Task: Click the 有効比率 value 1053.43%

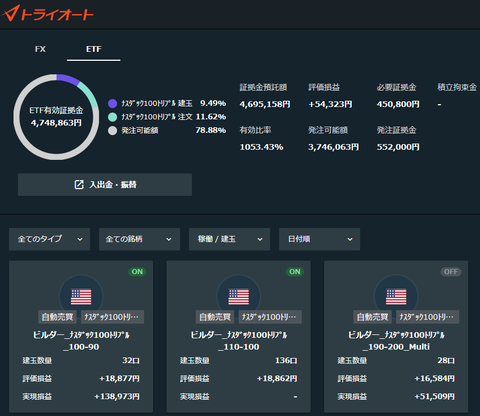Action: [x=261, y=147]
